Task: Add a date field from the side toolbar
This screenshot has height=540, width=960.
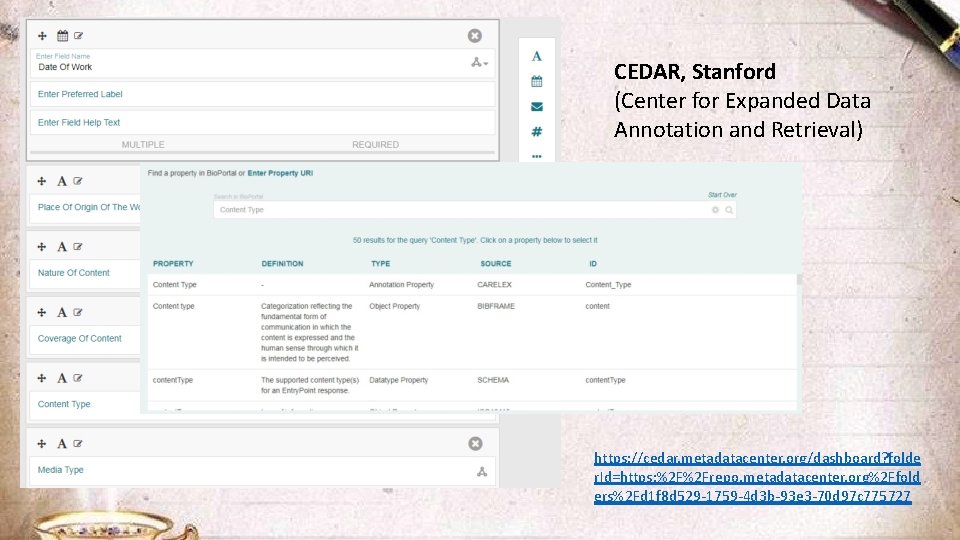Action: click(x=537, y=81)
